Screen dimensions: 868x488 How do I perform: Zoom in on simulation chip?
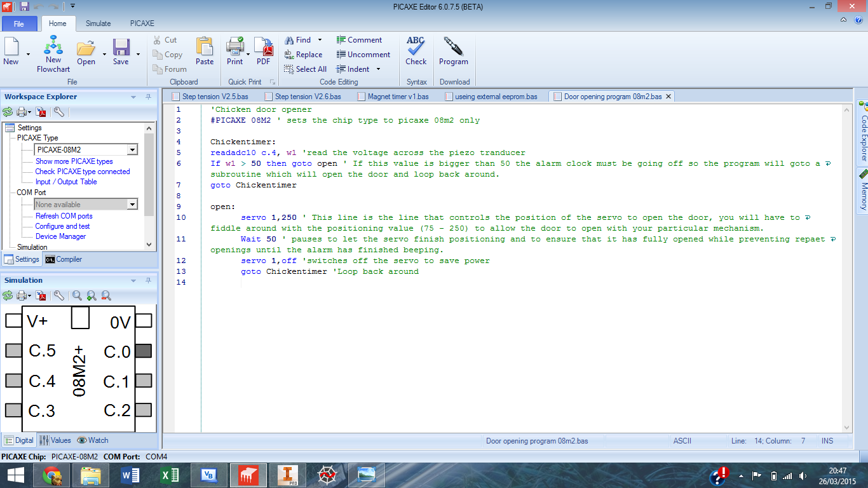pyautogui.click(x=92, y=295)
